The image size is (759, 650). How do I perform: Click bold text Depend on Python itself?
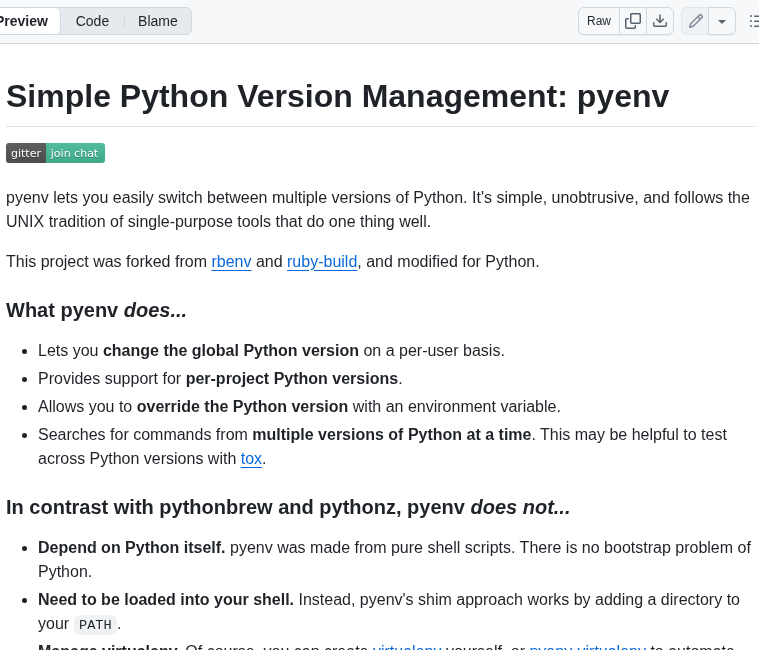[132, 547]
